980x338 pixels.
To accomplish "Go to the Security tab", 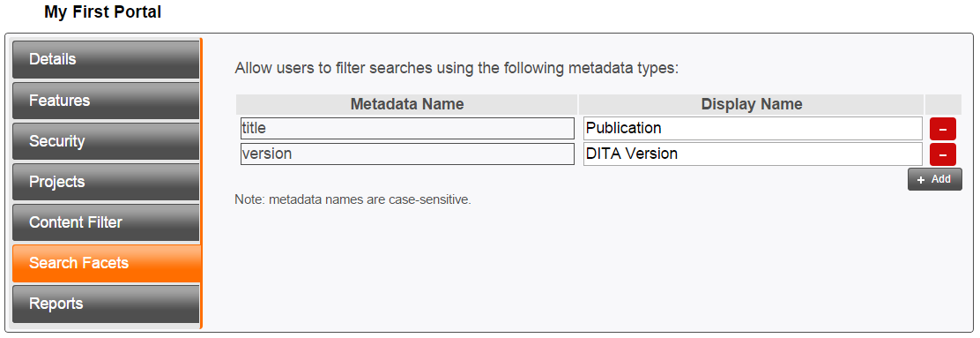I will 106,141.
